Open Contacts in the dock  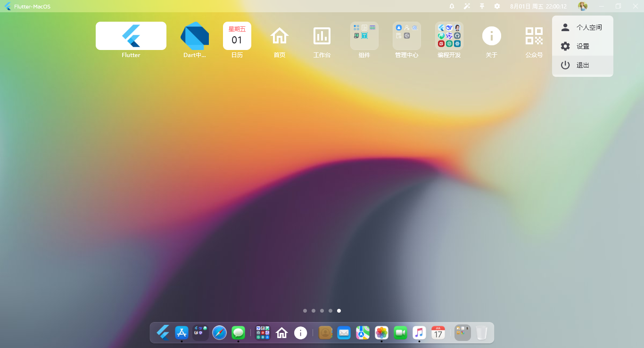click(325, 332)
